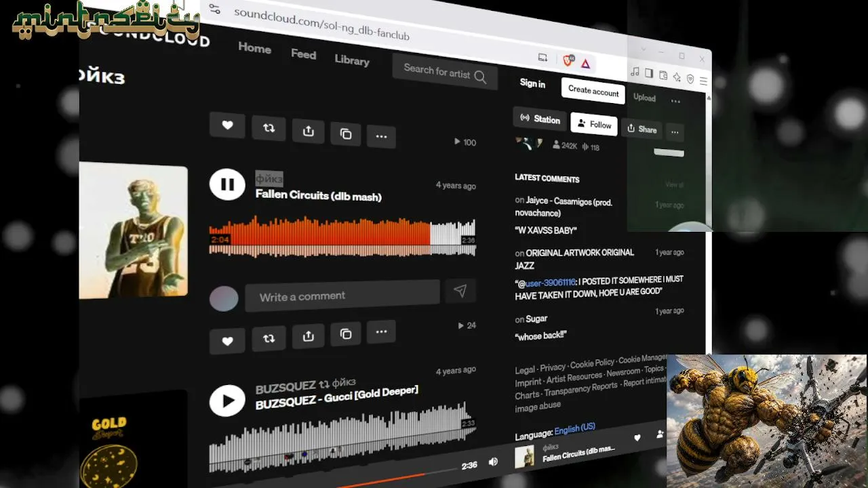Click the Write a comment field
This screenshot has width=868, height=488.
pos(342,295)
